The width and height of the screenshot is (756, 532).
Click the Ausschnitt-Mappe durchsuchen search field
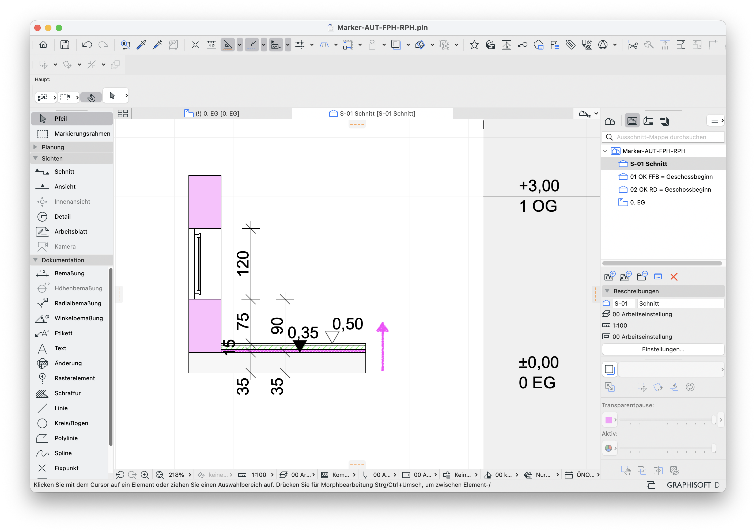663,137
